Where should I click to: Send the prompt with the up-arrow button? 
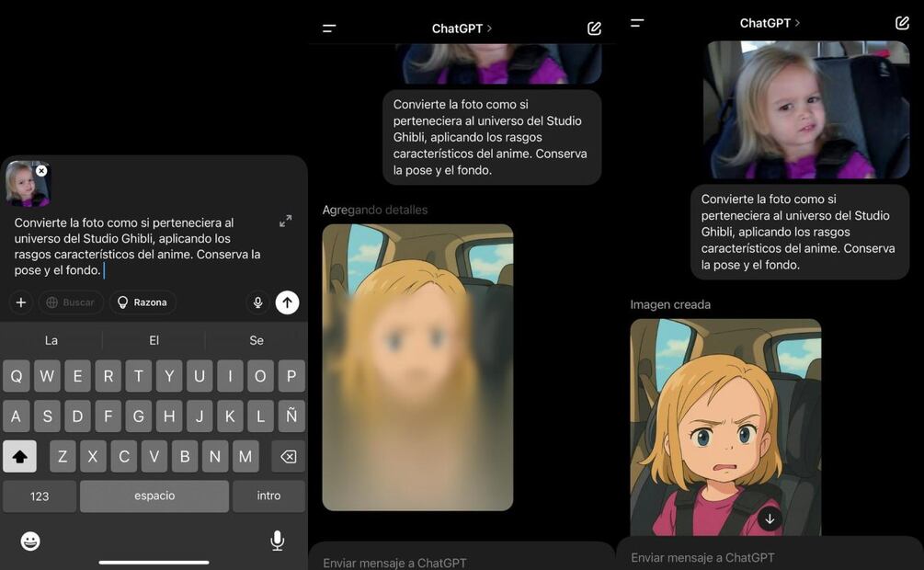coord(287,302)
